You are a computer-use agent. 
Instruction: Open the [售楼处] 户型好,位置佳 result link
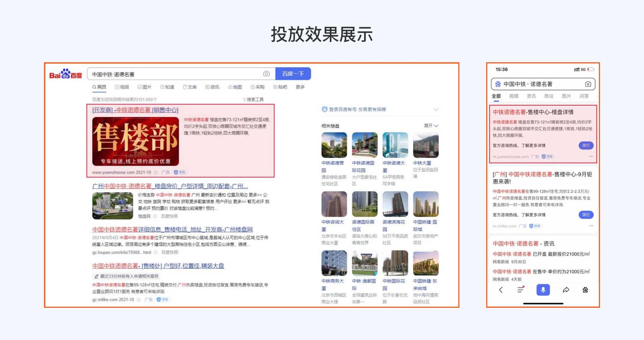(158, 266)
